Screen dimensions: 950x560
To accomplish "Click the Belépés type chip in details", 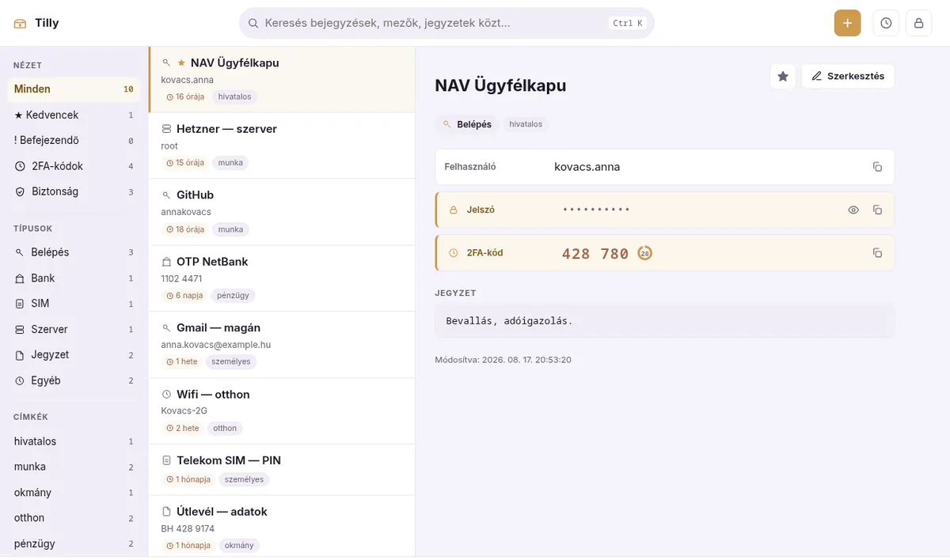I will pos(467,124).
